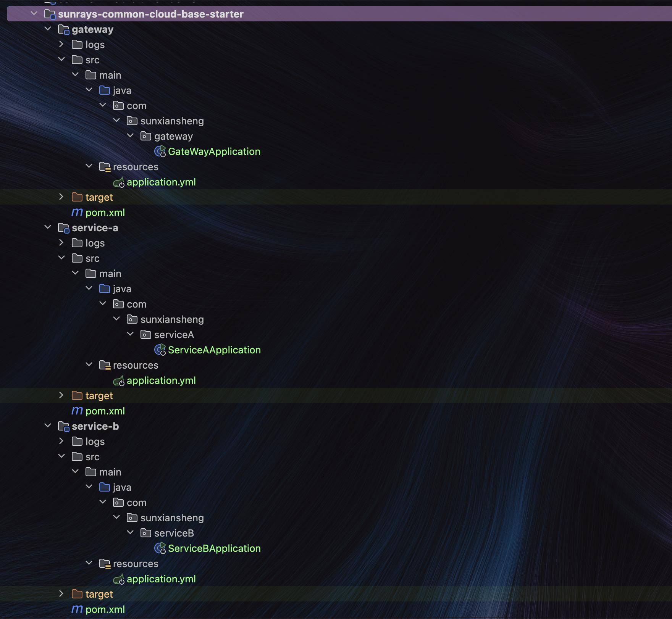Click the java source root icon under gateway
672x619 pixels.
click(105, 90)
